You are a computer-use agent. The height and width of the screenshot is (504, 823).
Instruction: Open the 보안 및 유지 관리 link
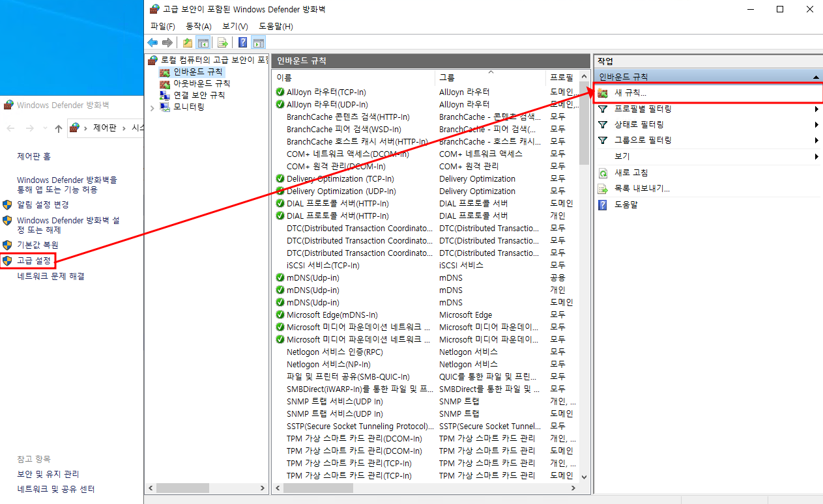(48, 474)
